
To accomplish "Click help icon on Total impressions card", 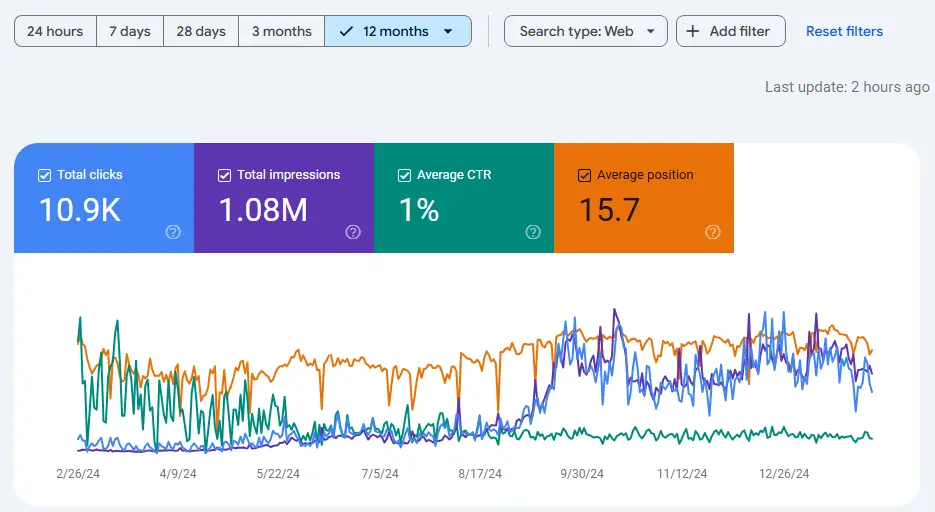I will (x=353, y=232).
